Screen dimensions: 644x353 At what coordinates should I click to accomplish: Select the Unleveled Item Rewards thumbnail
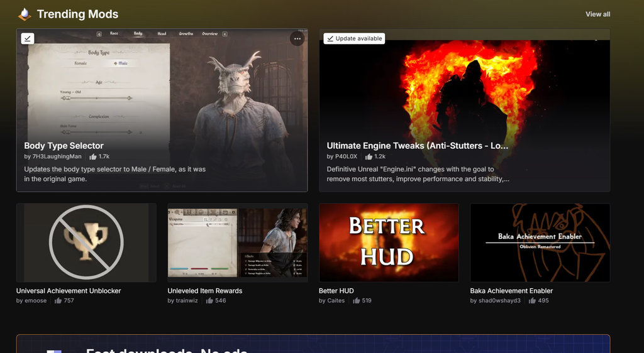coord(237,242)
